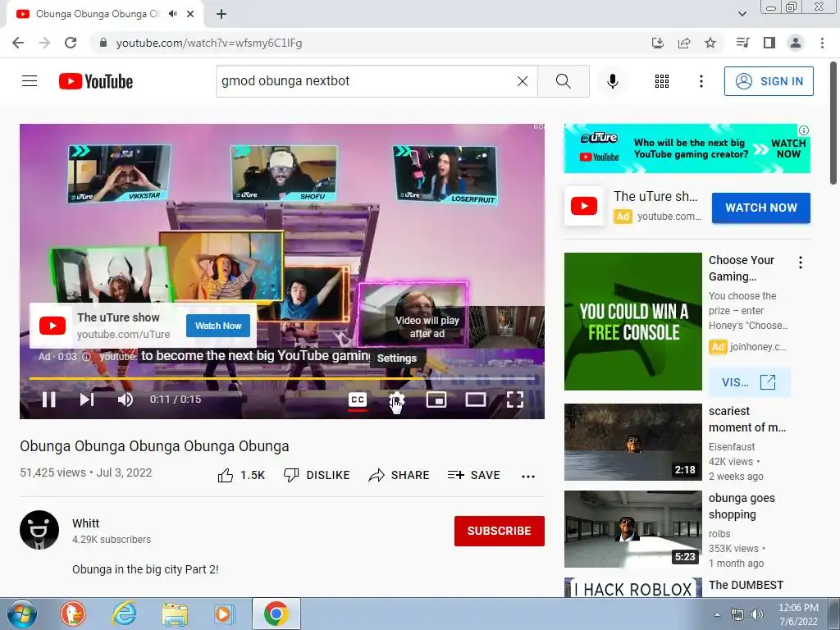Click Watch Now in video ad overlay
This screenshot has width=840, height=630.
click(218, 326)
